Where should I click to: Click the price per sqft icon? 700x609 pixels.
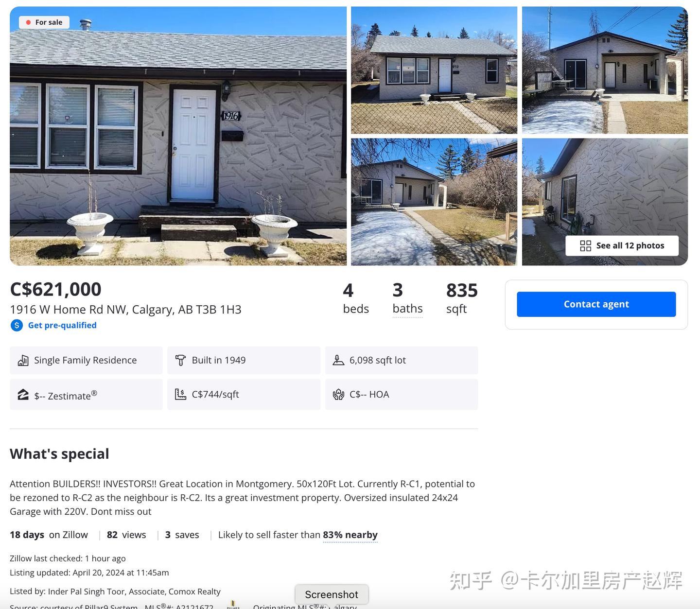[180, 394]
